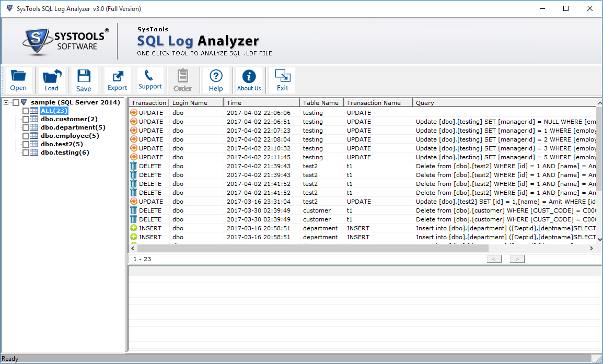Open the Support contact option
Viewport: 603px width, 364px height.
click(x=150, y=80)
